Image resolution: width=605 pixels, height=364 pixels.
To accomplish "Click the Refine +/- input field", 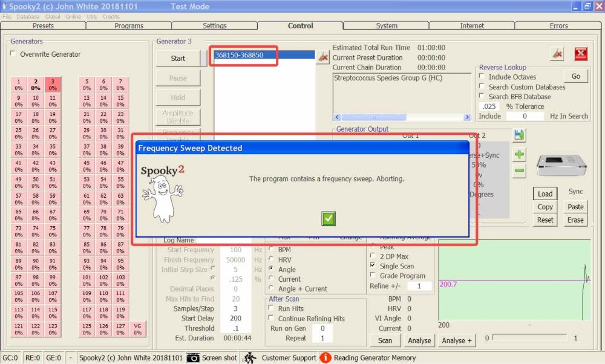I will point(419,286).
